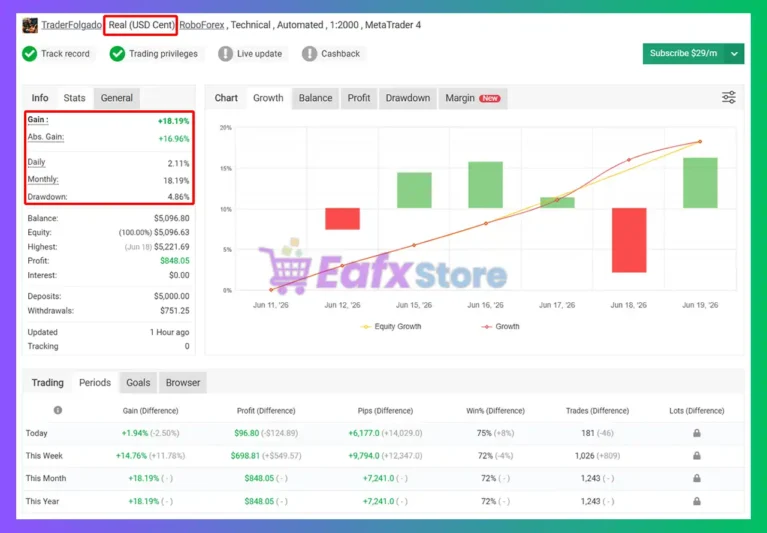Click Today's gain value +1.94%
Viewport: 767px width, 533px height.
135,433
